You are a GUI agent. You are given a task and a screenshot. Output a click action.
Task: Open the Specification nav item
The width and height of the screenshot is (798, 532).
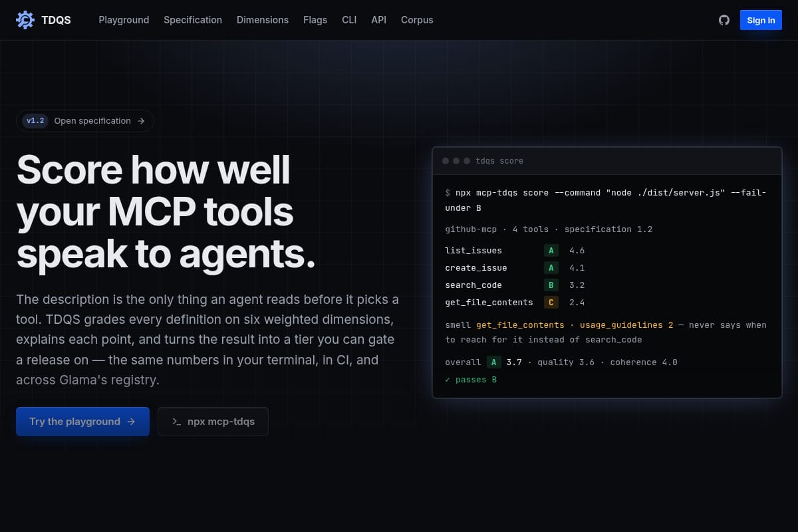point(193,20)
